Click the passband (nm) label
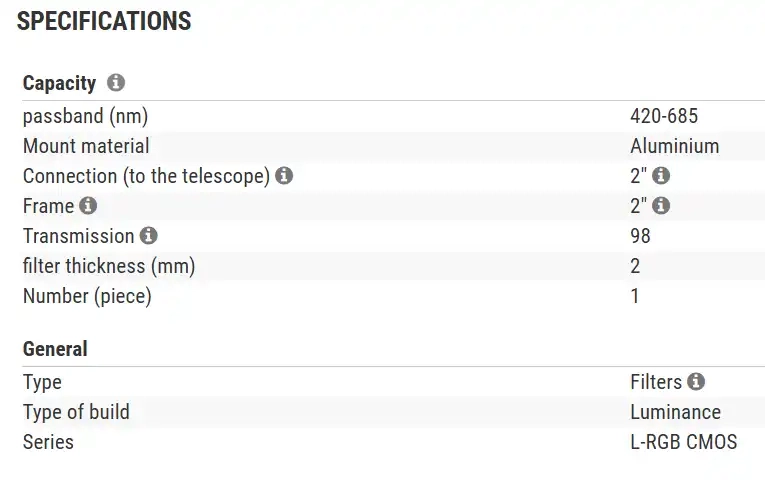This screenshot has width=765, height=480. point(85,116)
